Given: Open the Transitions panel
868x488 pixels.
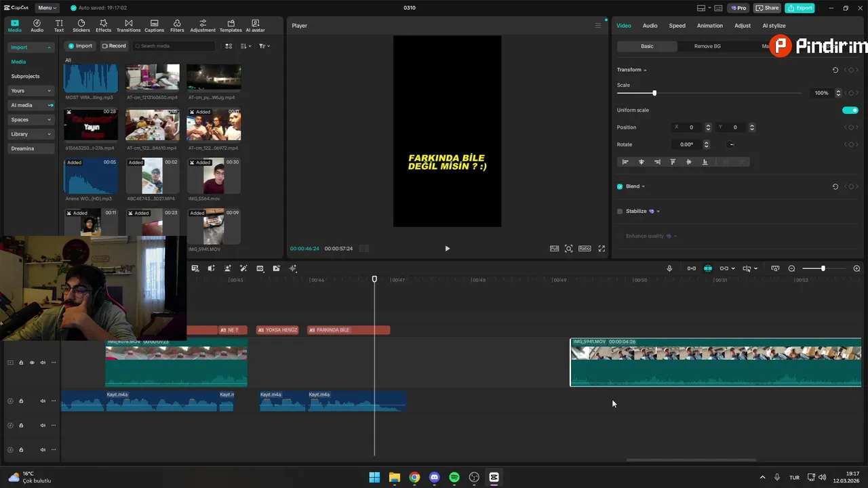Looking at the screenshot, I should (128, 26).
